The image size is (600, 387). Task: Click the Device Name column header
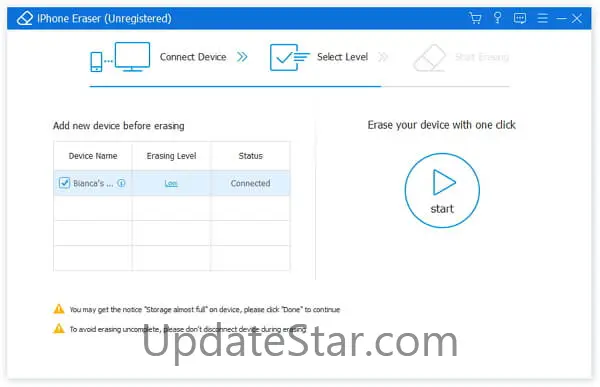coord(93,156)
